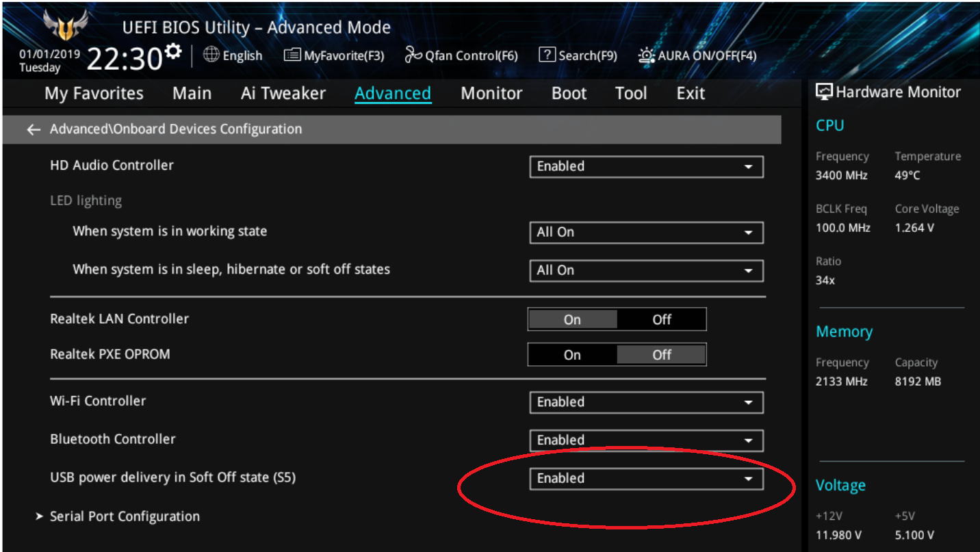Image resolution: width=980 pixels, height=552 pixels.
Task: Select On for Realtek LAN Controller
Action: (572, 319)
